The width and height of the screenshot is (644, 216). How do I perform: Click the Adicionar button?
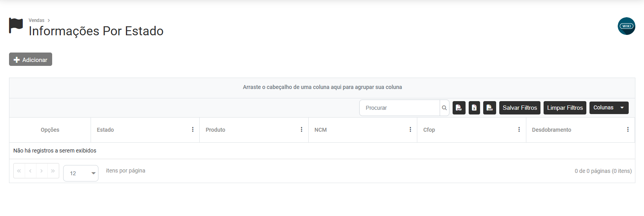point(31,60)
